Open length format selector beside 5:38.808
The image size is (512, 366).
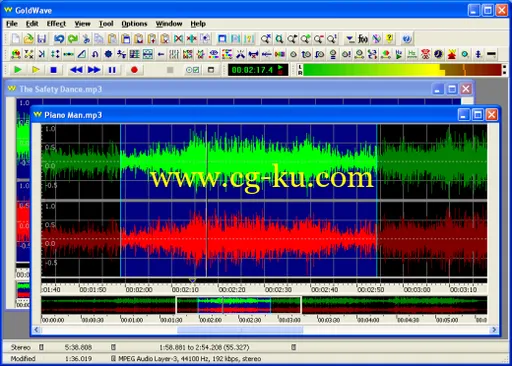pyautogui.click(x=113, y=347)
